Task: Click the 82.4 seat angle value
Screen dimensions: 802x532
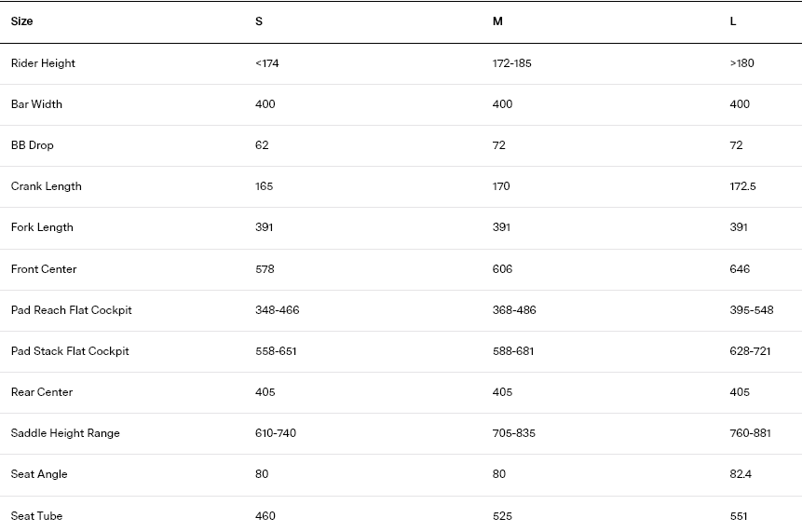Action: point(741,473)
